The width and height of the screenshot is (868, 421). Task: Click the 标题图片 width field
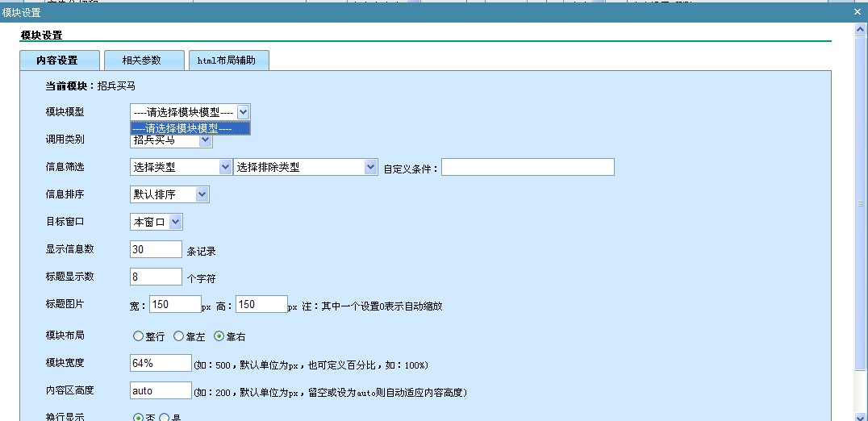(x=174, y=304)
